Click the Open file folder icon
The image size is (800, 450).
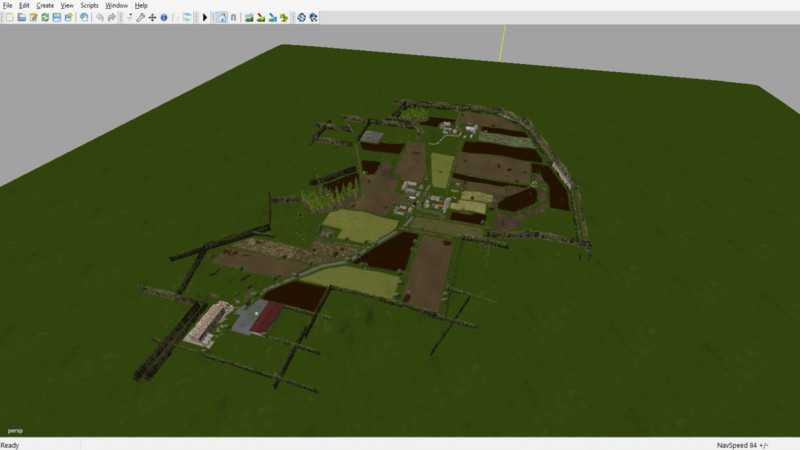21,17
